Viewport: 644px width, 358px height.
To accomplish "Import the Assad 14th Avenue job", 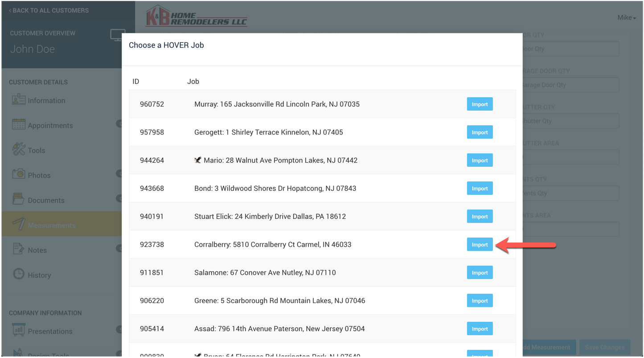I will pyautogui.click(x=480, y=329).
